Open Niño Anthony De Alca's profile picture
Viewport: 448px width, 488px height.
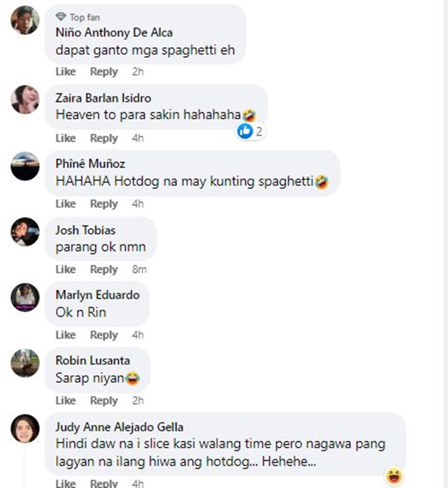click(25, 20)
